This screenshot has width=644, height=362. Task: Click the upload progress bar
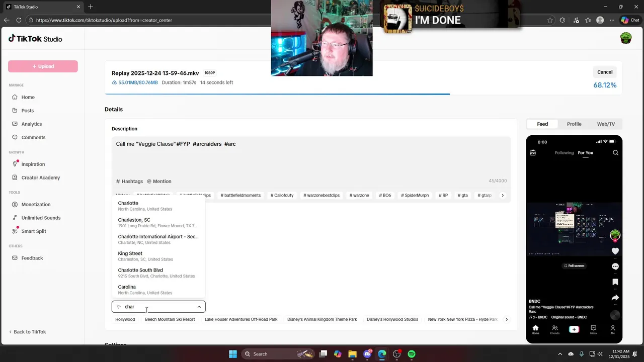click(363, 94)
